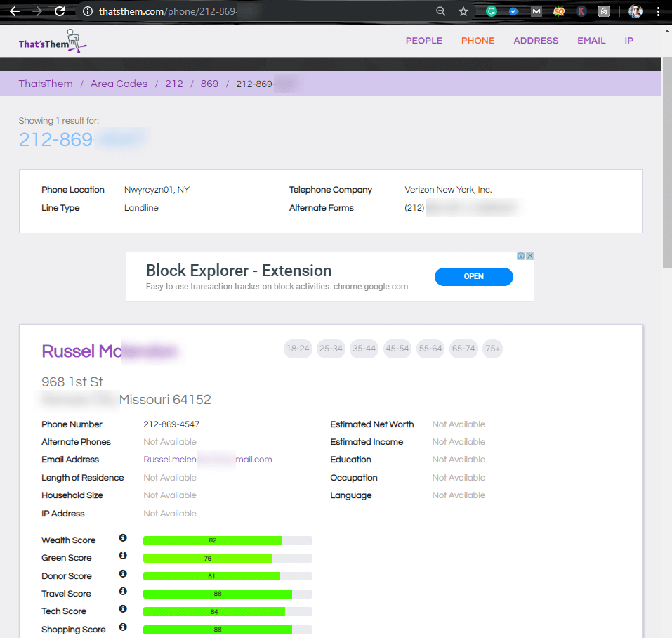The width and height of the screenshot is (672, 638).
Task: Show info for Tech Score
Action: [123, 609]
